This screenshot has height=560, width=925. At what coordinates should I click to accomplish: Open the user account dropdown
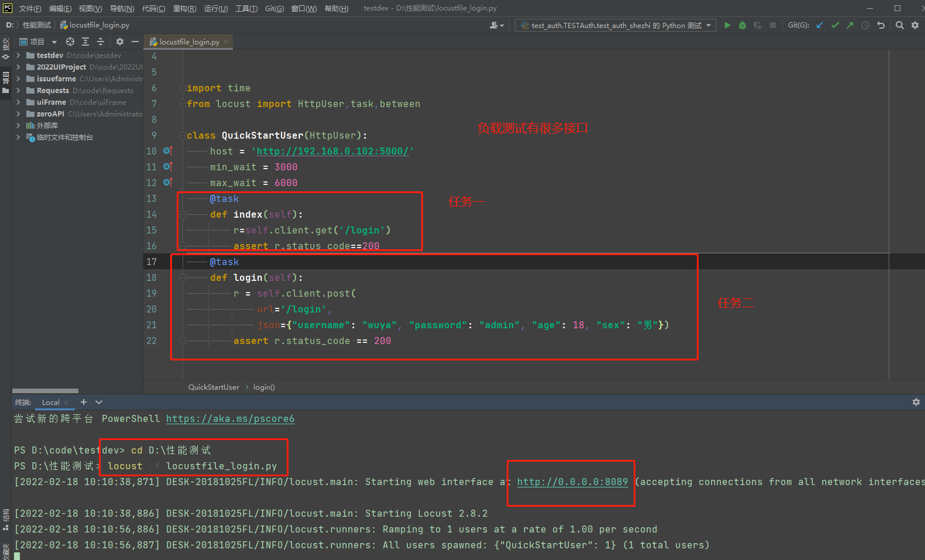click(497, 25)
